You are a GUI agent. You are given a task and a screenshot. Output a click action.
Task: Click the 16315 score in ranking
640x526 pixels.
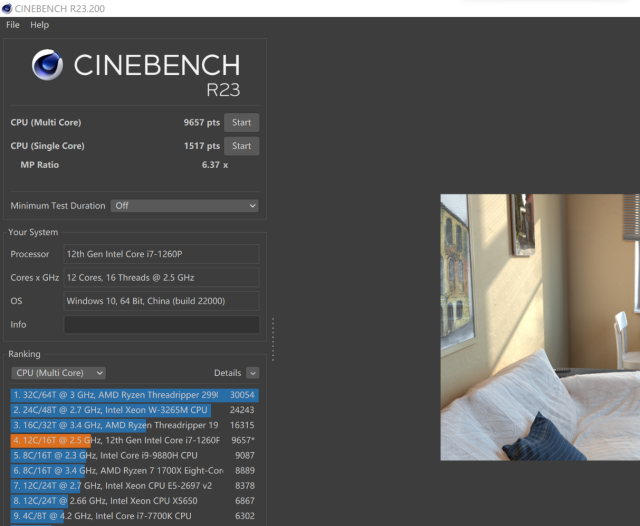(242, 425)
